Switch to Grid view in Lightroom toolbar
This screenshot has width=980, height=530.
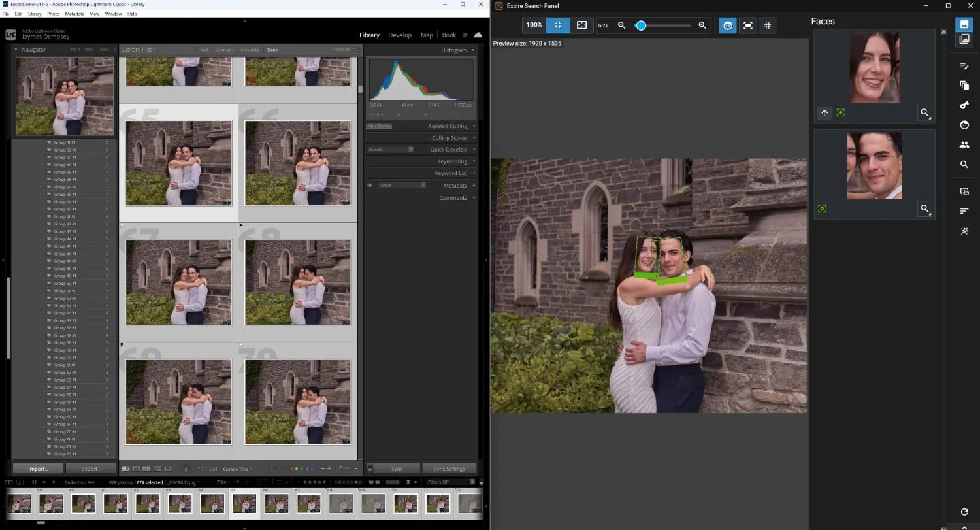[x=125, y=468]
